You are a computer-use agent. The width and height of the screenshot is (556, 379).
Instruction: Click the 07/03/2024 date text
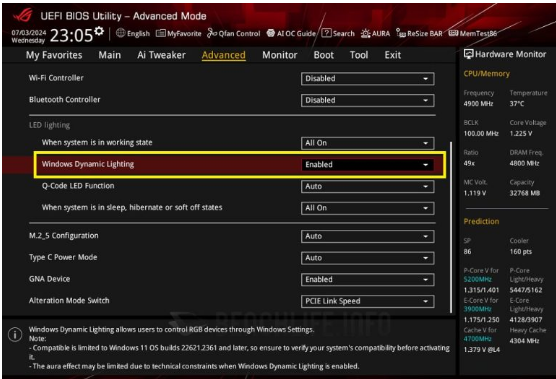(x=28, y=33)
